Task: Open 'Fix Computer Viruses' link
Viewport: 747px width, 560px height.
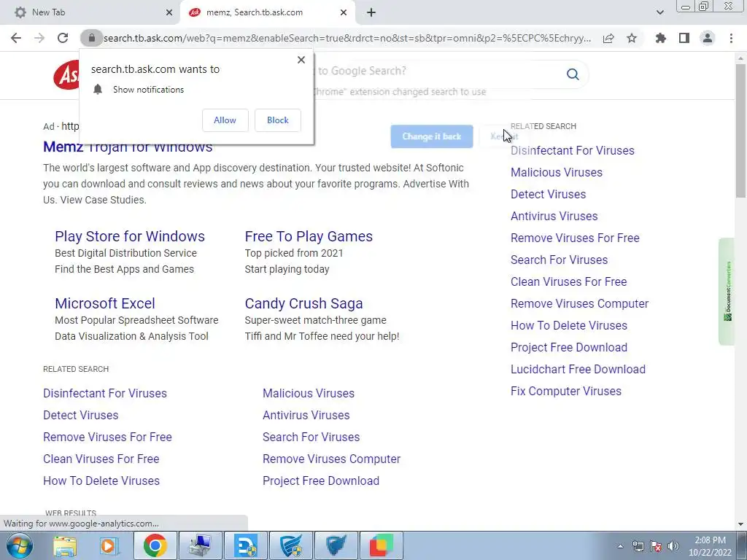Action: [x=566, y=392]
